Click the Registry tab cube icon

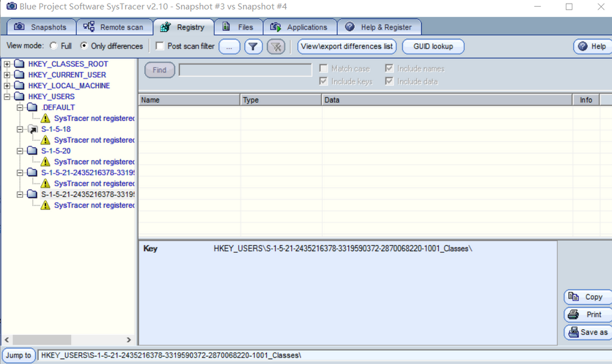click(x=166, y=27)
